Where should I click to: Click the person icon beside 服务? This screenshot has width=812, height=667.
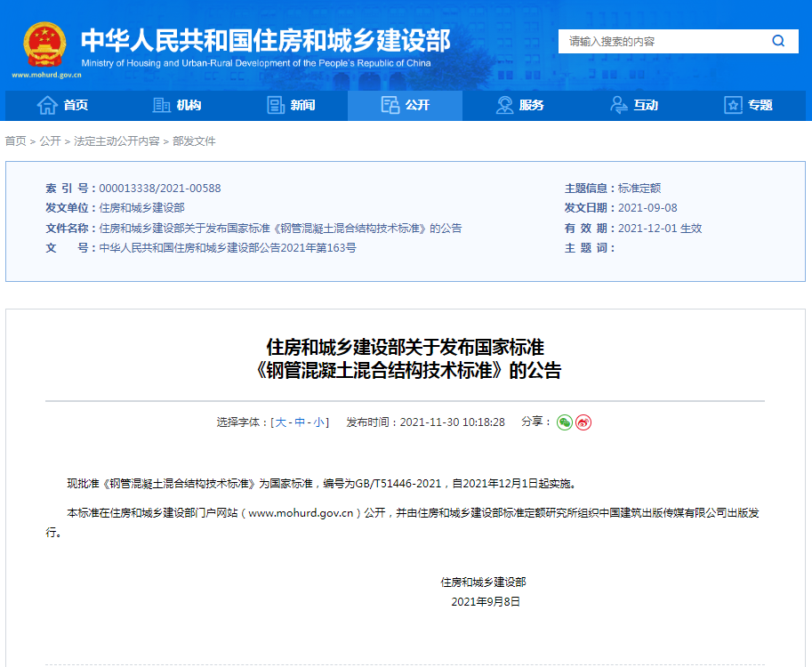click(504, 105)
